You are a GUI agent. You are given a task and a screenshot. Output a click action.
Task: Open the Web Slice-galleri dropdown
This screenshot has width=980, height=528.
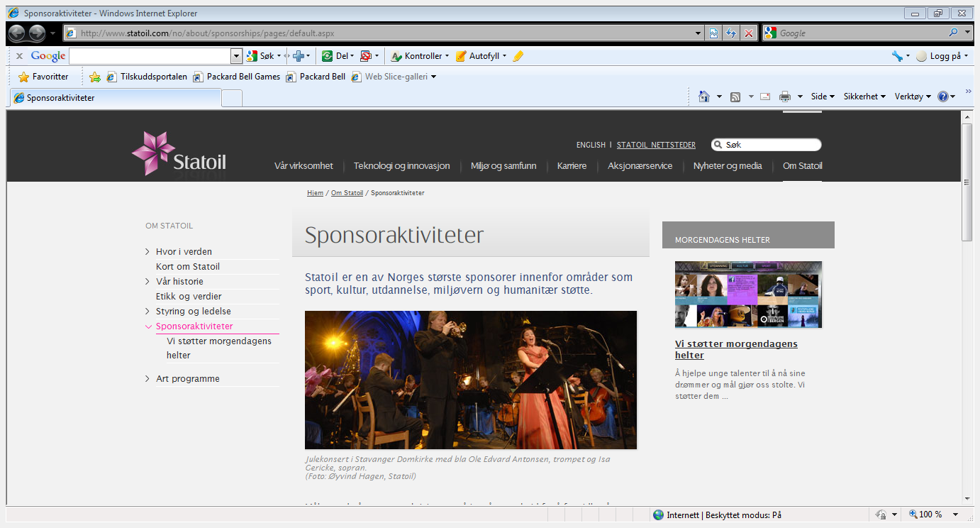click(434, 77)
